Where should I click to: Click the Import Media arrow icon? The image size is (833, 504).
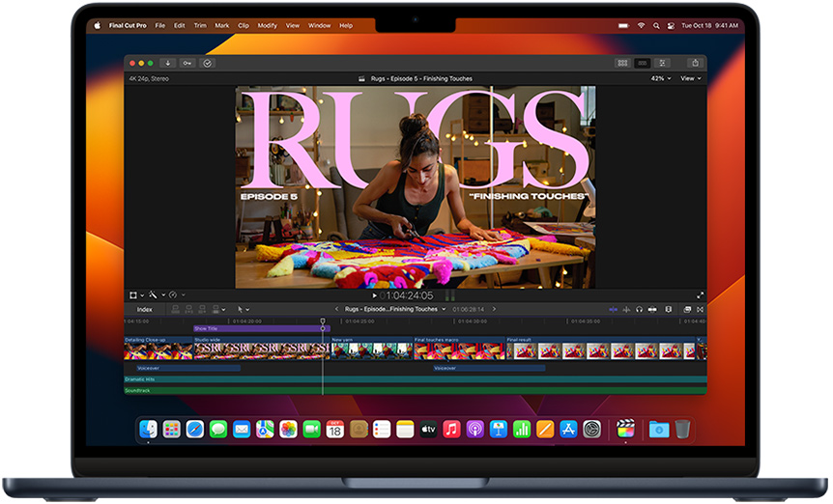(x=167, y=63)
